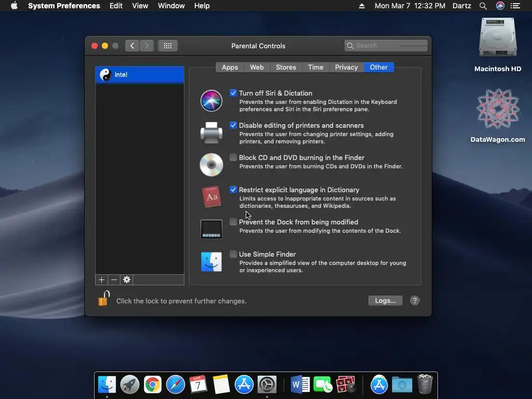Image resolution: width=532 pixels, height=399 pixels.
Task: Open Finder from the Dock
Action: 107,384
